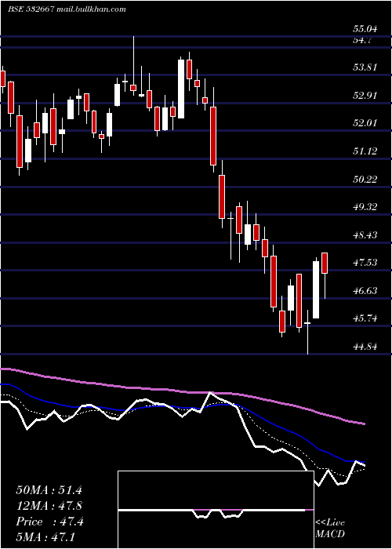This screenshot has width=392, height=549.
Task: Click the 53.81 price axis label
Action: (366, 67)
